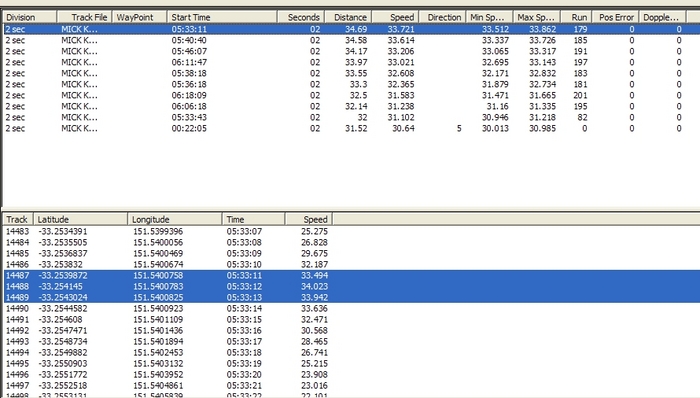Click speed 34.023 in lower table
The width and height of the screenshot is (700, 398).
[314, 286]
